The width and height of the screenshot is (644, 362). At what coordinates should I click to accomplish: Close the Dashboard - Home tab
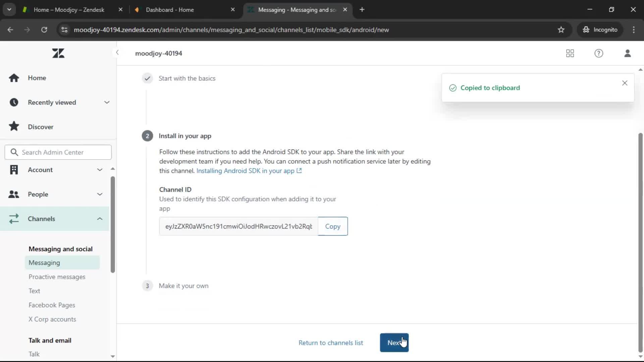233,10
